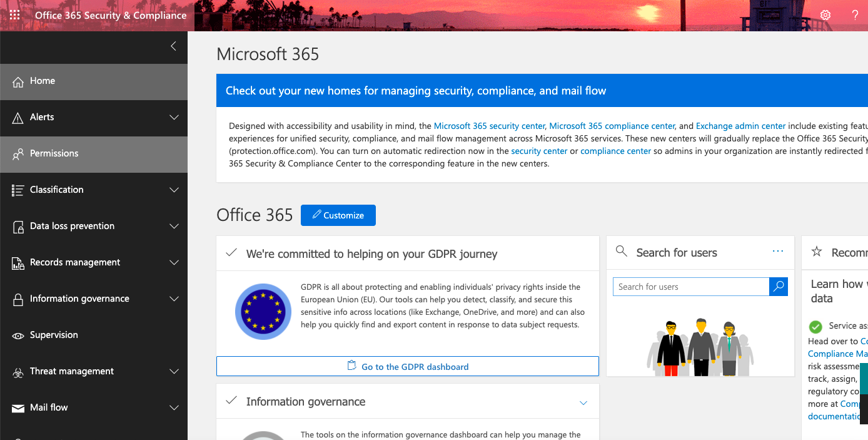This screenshot has height=440, width=868.
Task: Click the Threat management biohazard icon
Action: tap(18, 372)
